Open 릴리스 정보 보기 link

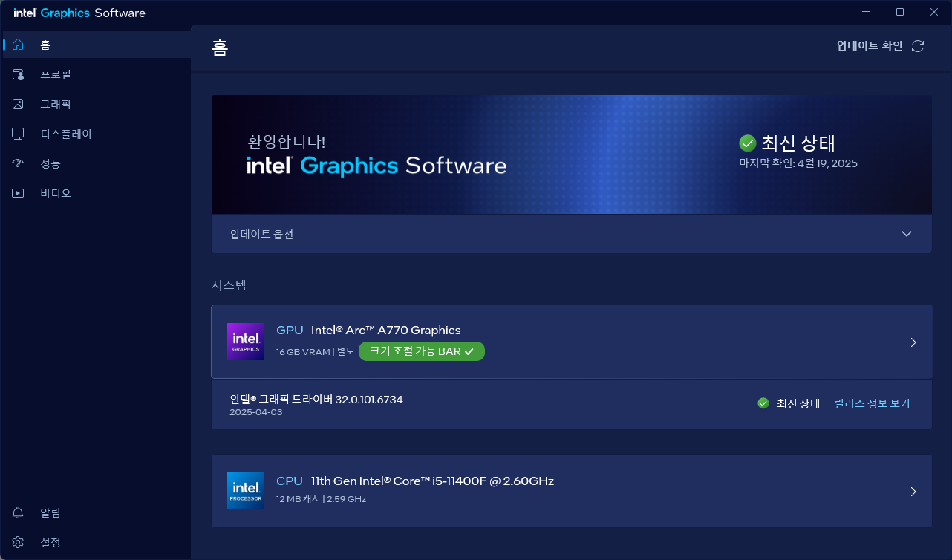873,403
